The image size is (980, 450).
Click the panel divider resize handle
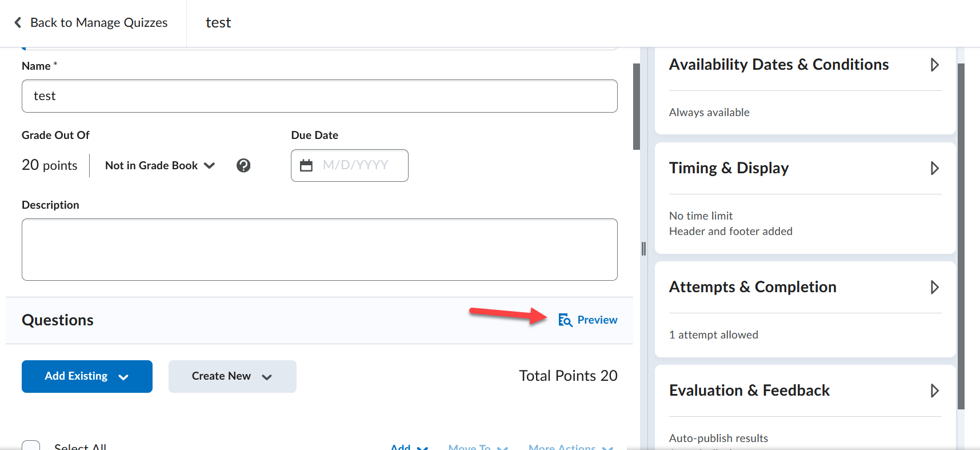pyautogui.click(x=643, y=248)
